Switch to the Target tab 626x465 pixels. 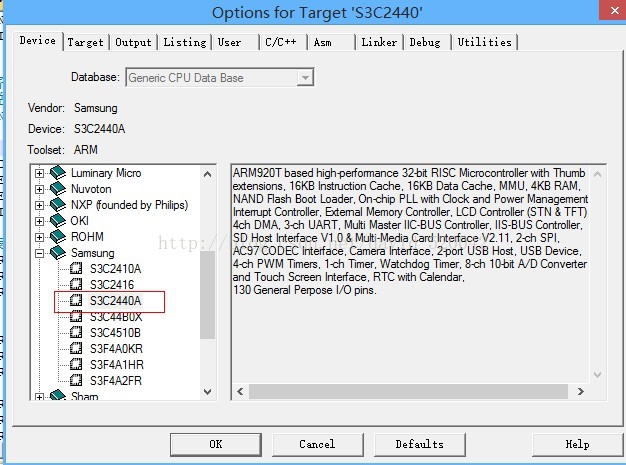pyautogui.click(x=85, y=42)
